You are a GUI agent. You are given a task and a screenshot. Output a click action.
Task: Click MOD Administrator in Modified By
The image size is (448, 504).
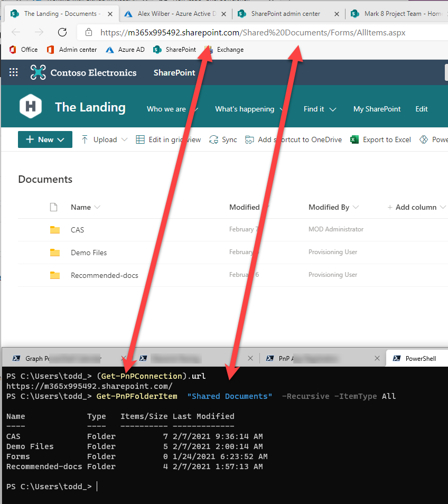336,229
